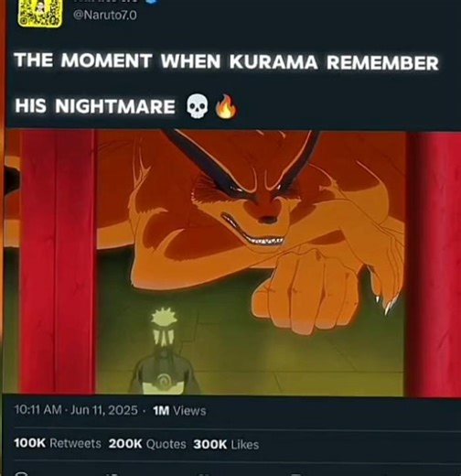Image resolution: width=461 pixels, height=476 pixels.
Task: Open the 200K Quotes list
Action: pos(147,444)
